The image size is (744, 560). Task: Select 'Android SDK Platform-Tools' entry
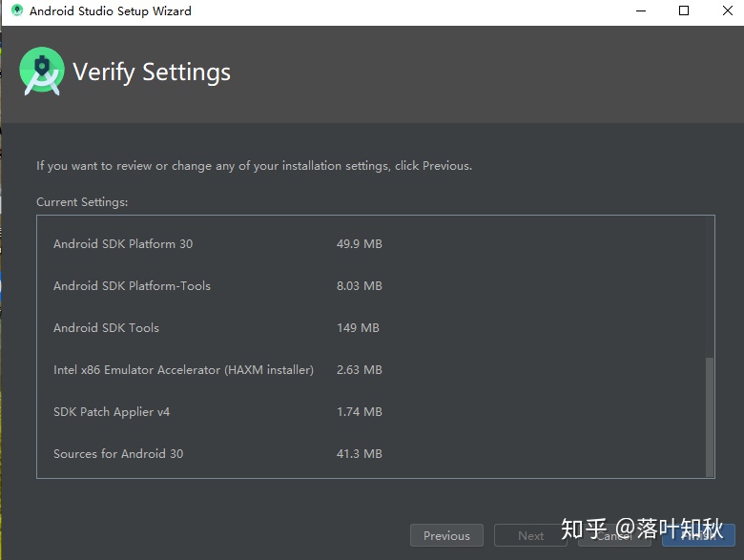pos(132,285)
